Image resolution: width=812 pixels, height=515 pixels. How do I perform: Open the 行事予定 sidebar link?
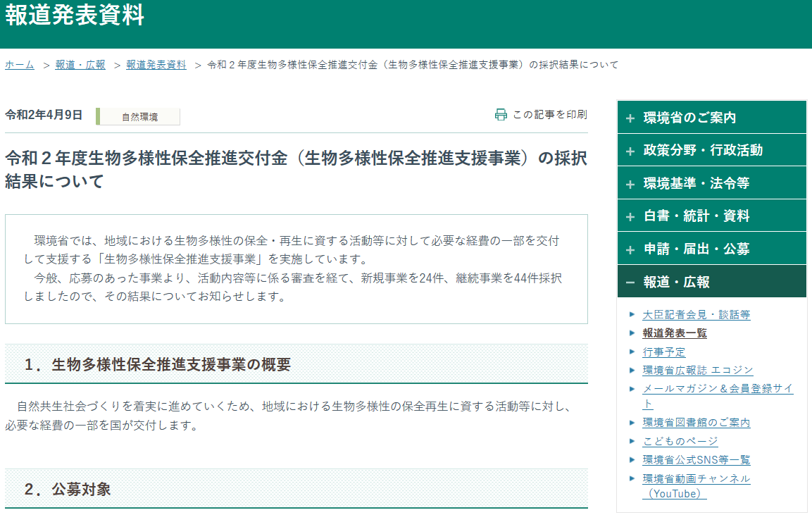(663, 352)
